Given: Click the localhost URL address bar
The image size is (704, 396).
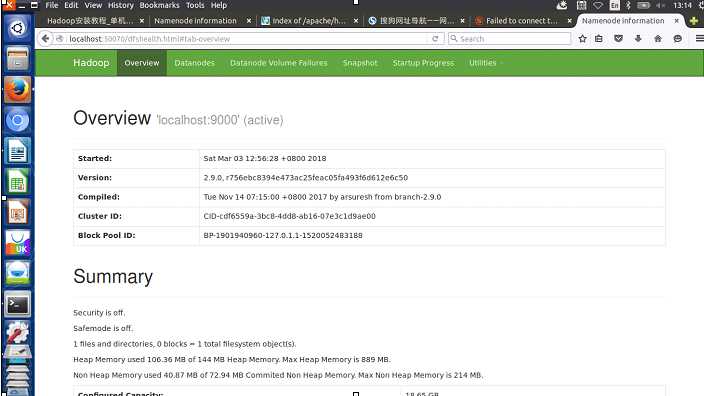Looking at the screenshot, I should click(247, 39).
